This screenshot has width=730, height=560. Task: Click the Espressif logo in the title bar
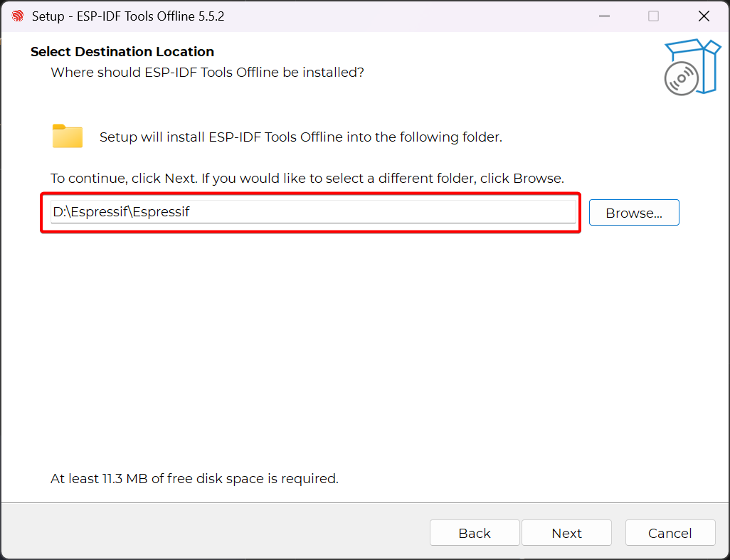point(18,16)
